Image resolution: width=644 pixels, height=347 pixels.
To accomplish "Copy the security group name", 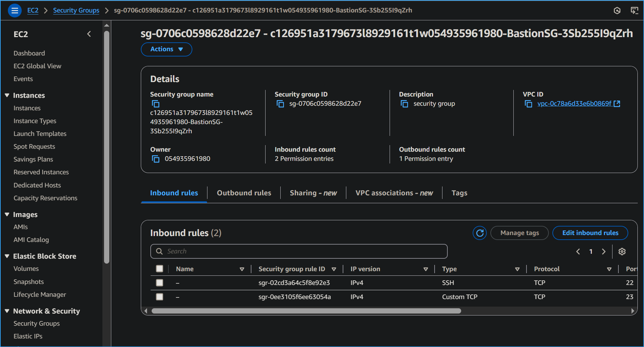I will click(156, 104).
